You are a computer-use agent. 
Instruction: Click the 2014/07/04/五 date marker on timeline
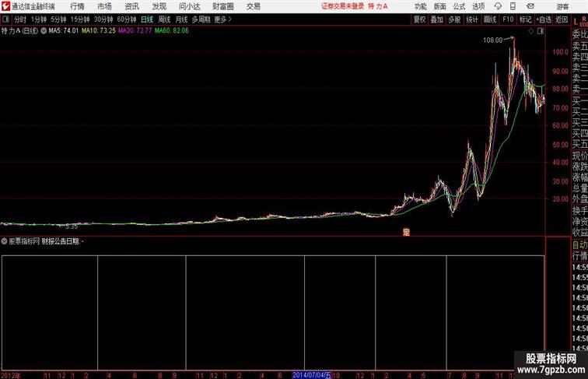tap(312, 375)
